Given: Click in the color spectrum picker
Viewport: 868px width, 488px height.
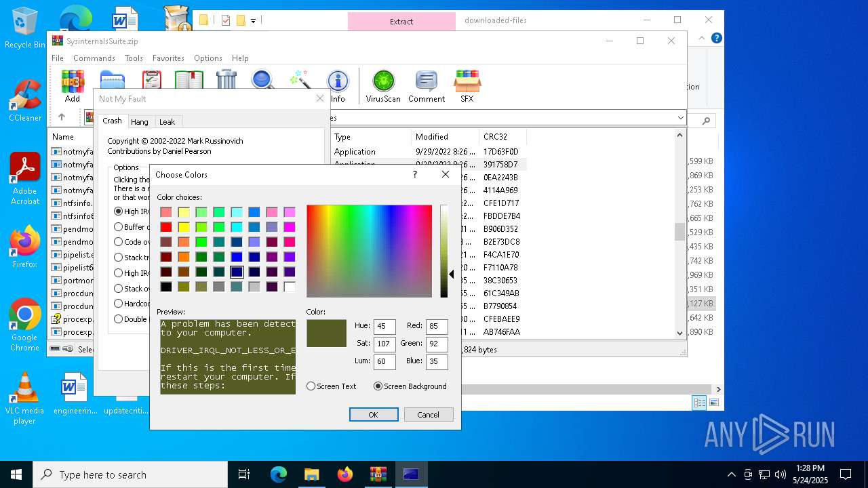Looking at the screenshot, I should tap(369, 251).
